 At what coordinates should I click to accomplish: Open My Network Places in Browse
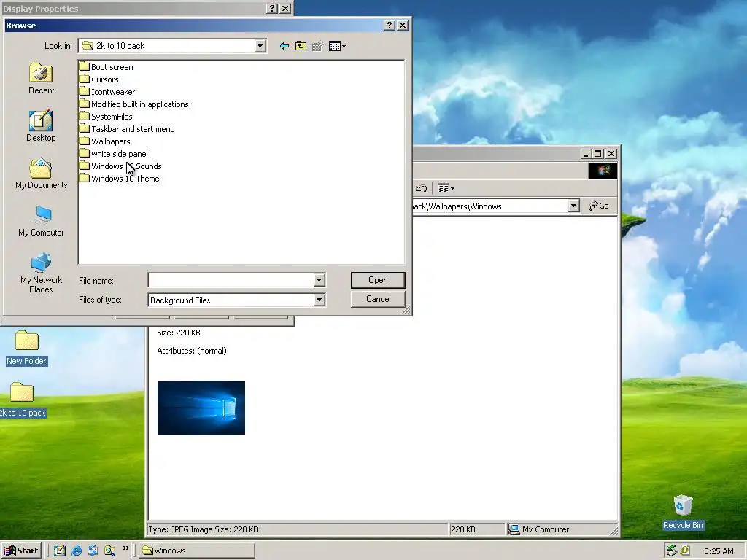coord(41,273)
